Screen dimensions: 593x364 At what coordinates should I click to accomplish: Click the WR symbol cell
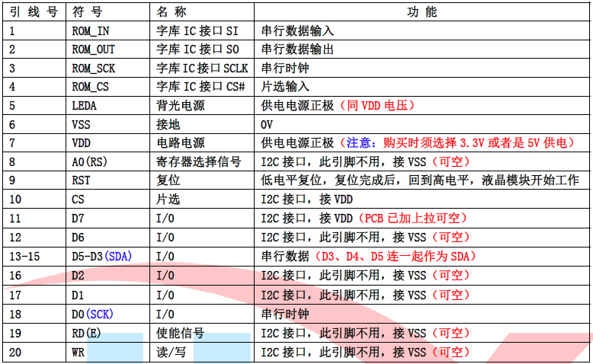tap(79, 351)
